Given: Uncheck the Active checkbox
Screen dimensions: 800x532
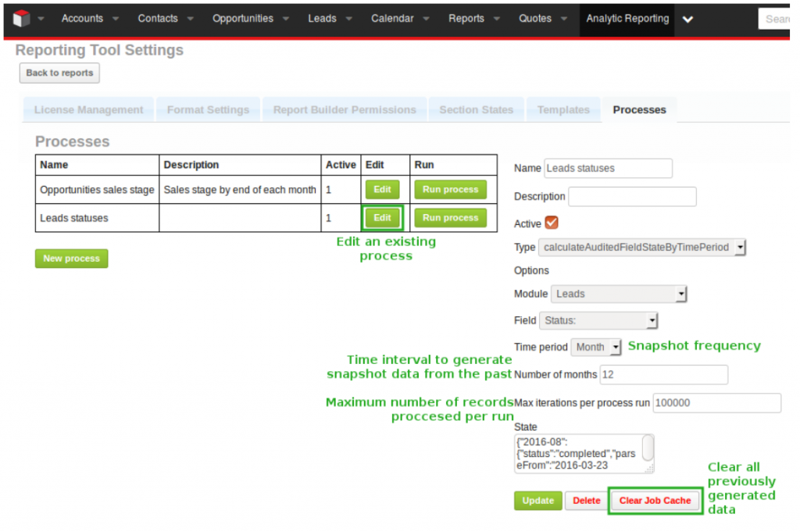Looking at the screenshot, I should pyautogui.click(x=552, y=223).
